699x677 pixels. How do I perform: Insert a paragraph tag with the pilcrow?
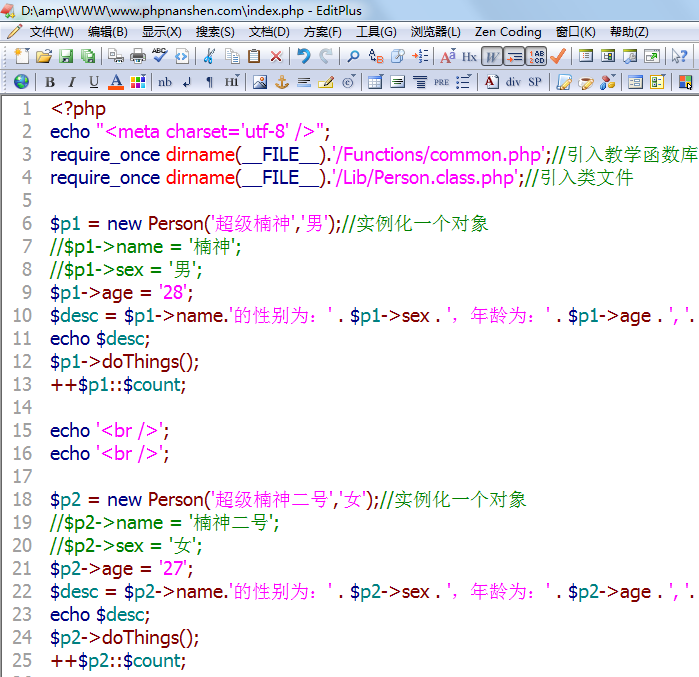tap(209, 82)
